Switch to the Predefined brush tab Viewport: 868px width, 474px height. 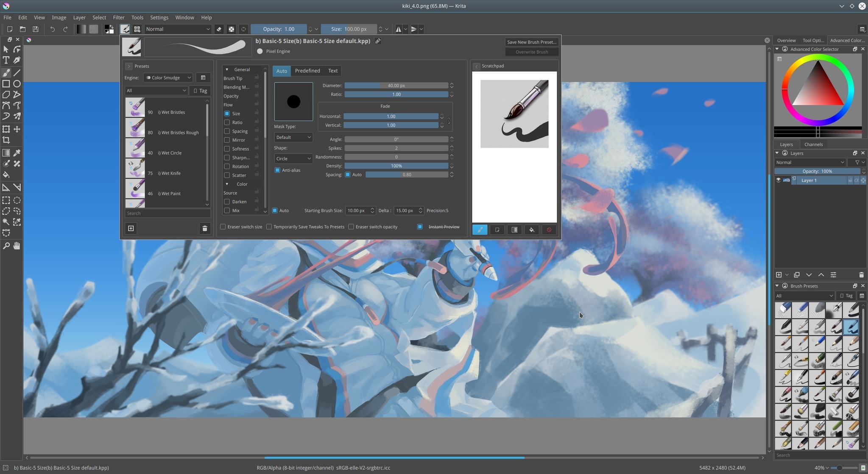[307, 71]
